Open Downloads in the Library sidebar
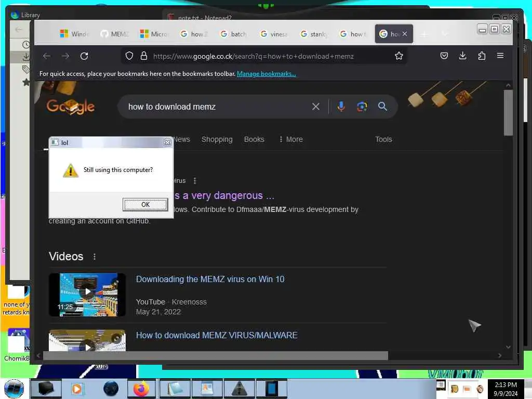This screenshot has width=532, height=399. (26, 57)
